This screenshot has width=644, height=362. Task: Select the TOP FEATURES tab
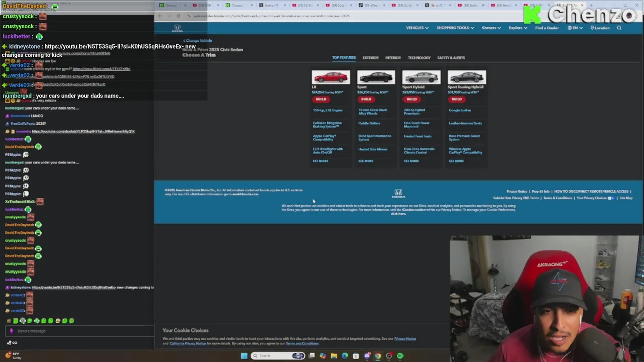(344, 58)
